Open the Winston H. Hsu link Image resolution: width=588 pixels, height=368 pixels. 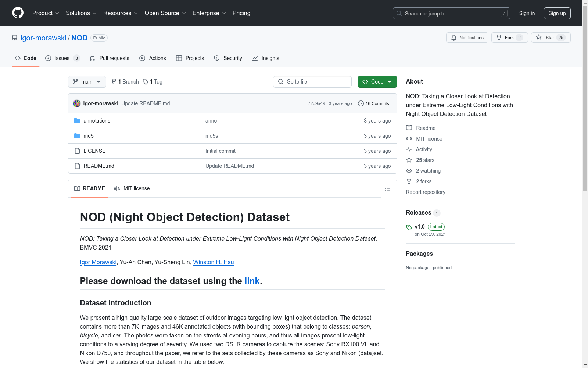click(x=213, y=262)
